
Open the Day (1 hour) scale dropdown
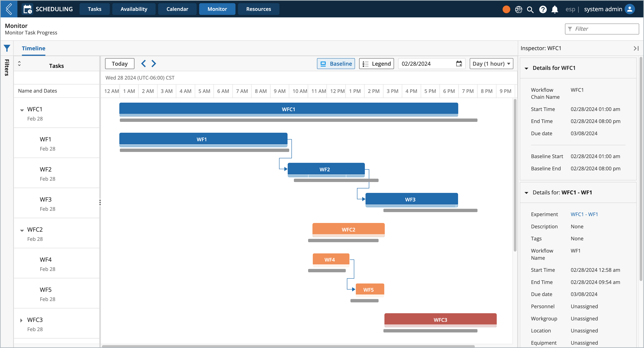pyautogui.click(x=491, y=64)
